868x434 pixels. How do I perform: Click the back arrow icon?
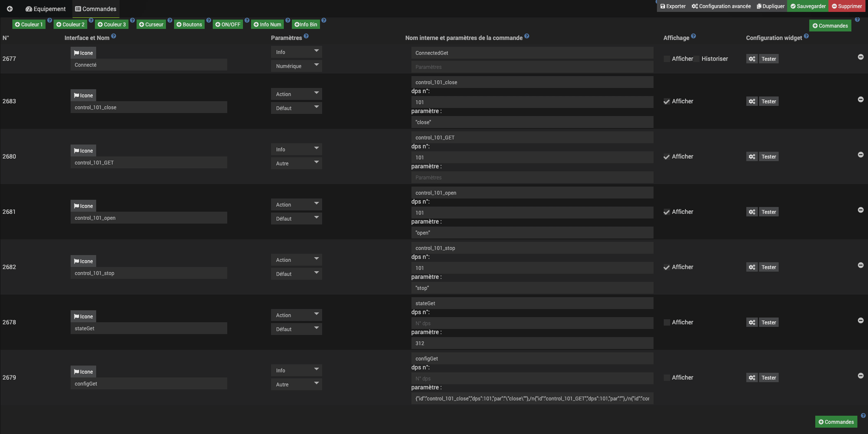click(x=10, y=9)
